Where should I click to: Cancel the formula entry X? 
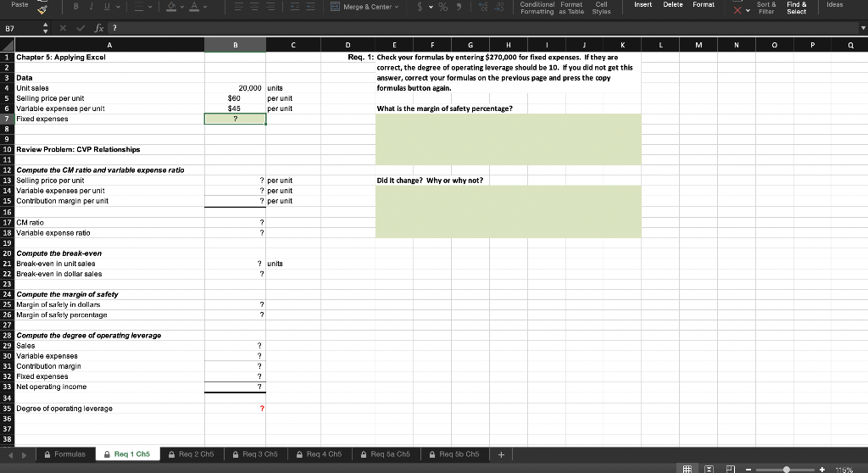[63, 28]
